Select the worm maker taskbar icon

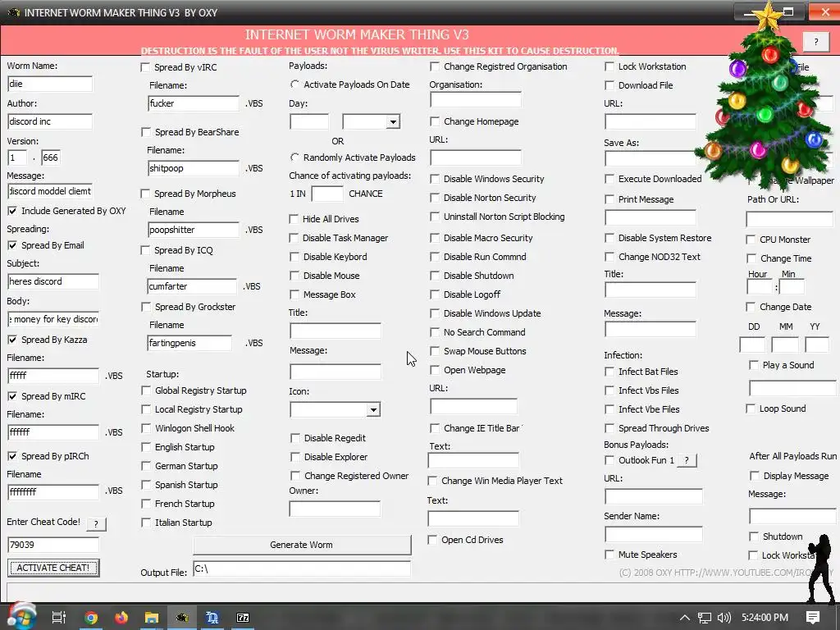(x=182, y=618)
